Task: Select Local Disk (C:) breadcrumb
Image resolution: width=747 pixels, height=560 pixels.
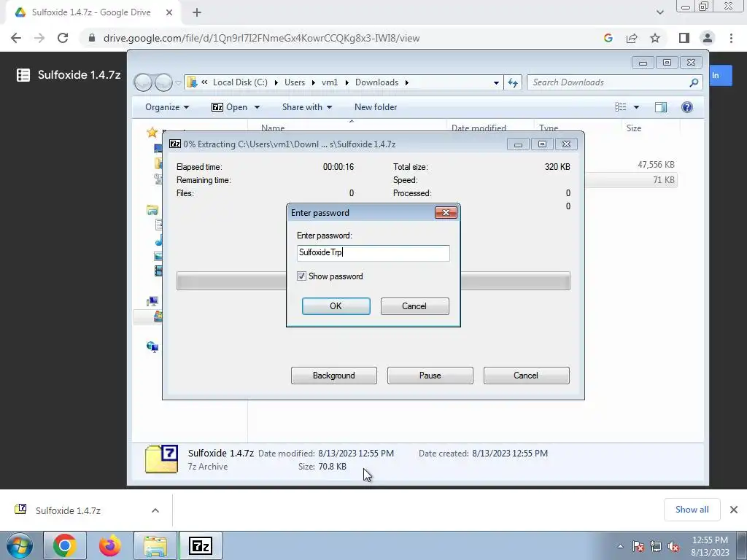Action: [x=240, y=82]
